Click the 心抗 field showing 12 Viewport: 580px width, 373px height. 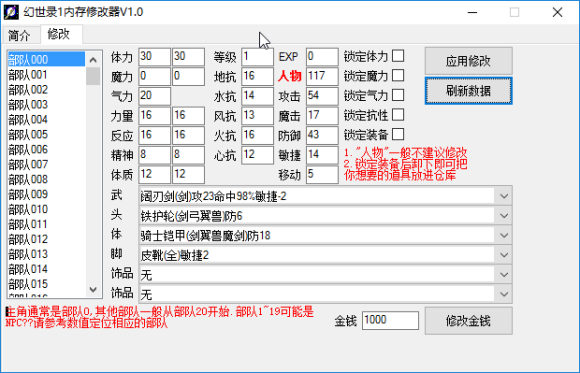click(257, 155)
